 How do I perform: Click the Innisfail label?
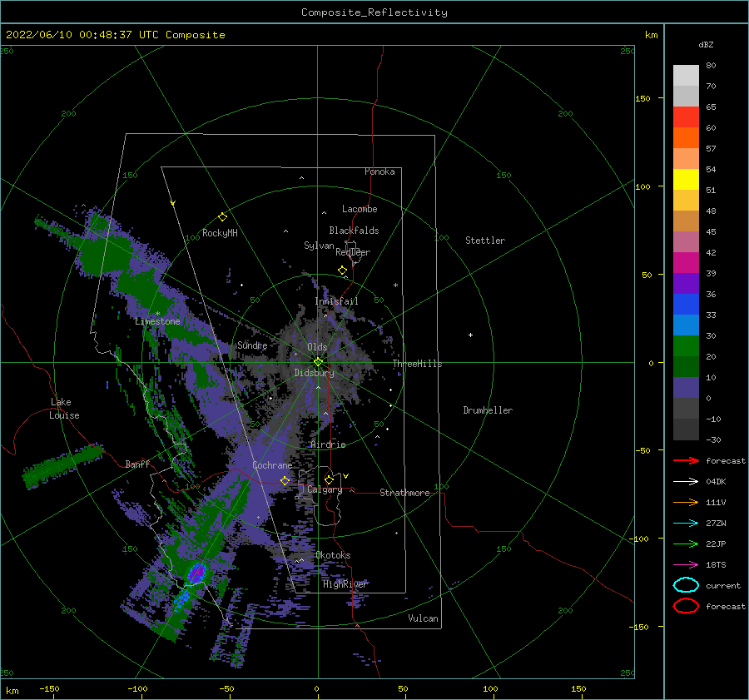point(336,301)
